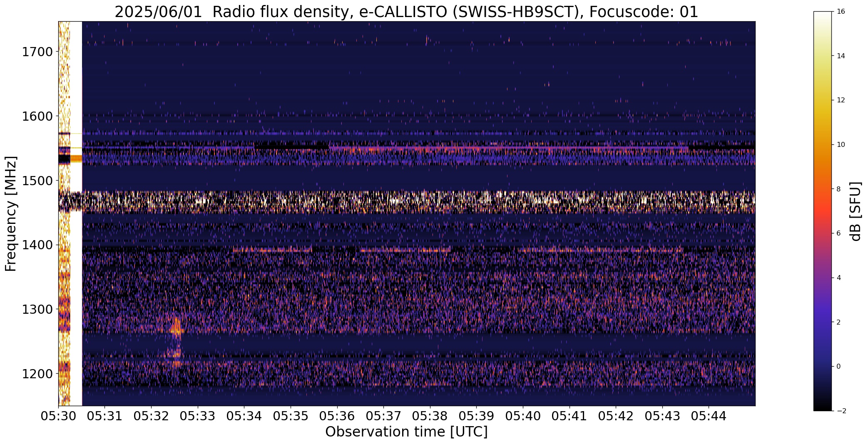
Task: Click the 05:33 time tick label
Action: click(198, 416)
